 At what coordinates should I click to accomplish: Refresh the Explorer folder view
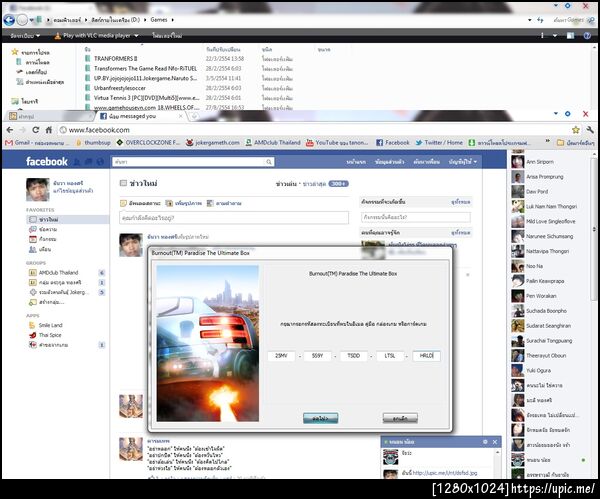point(540,20)
